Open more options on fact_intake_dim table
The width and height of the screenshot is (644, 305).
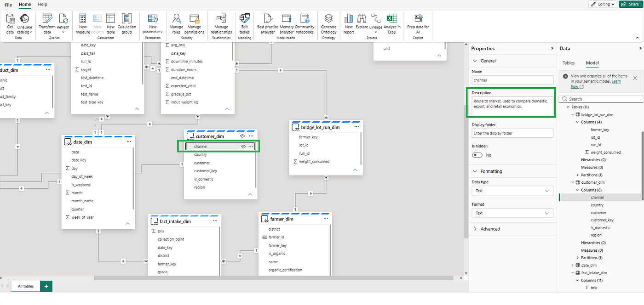point(215,221)
